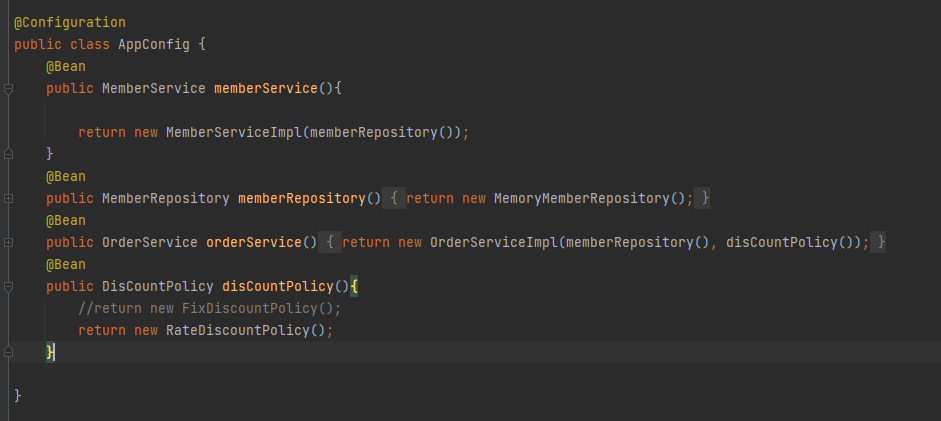The height and width of the screenshot is (421, 941).
Task: Click the @Bean annotation above memberService
Action: point(66,67)
